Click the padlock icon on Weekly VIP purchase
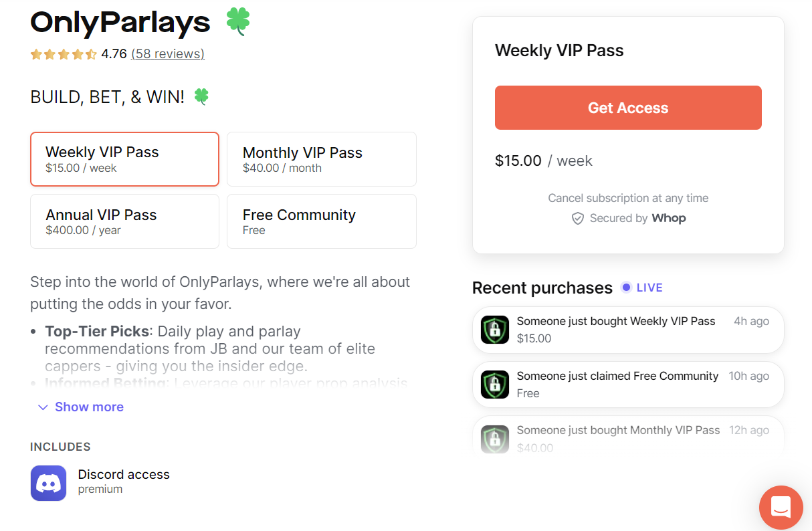The image size is (812, 531). (494, 330)
